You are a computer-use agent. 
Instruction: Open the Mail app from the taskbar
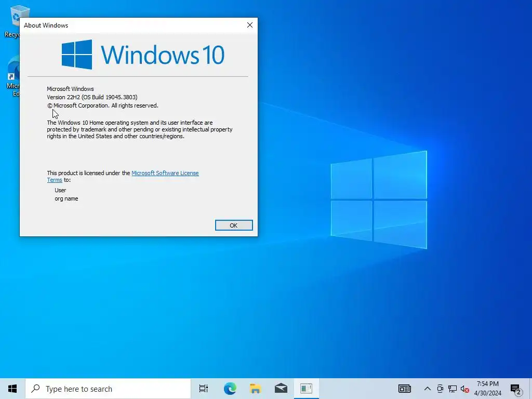pos(281,389)
